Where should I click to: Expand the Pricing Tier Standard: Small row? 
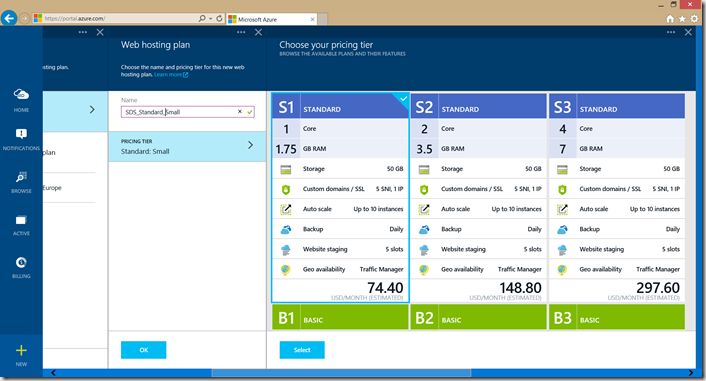pyautogui.click(x=187, y=146)
